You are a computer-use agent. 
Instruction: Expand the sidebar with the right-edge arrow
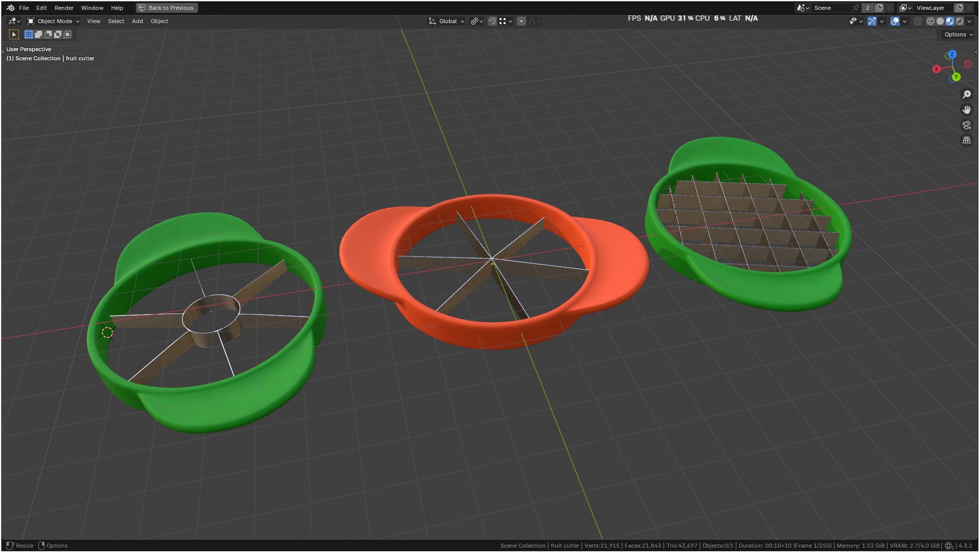tap(976, 52)
